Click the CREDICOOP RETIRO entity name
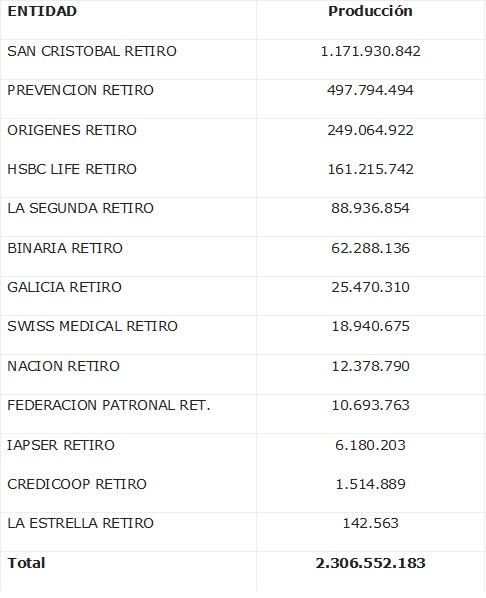Screen dimensions: 486x598 (x=77, y=484)
